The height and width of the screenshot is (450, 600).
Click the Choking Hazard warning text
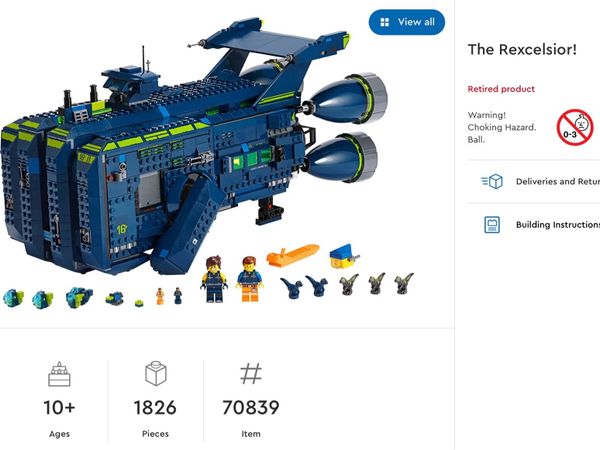click(502, 127)
